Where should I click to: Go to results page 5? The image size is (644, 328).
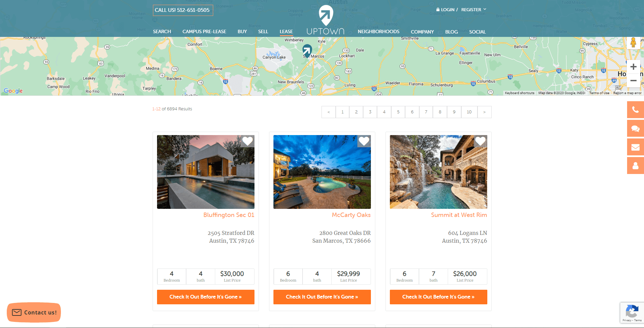coord(398,112)
